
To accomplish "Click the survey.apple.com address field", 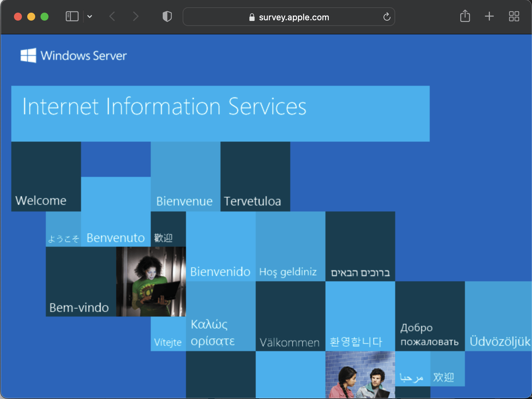I will tap(289, 17).
